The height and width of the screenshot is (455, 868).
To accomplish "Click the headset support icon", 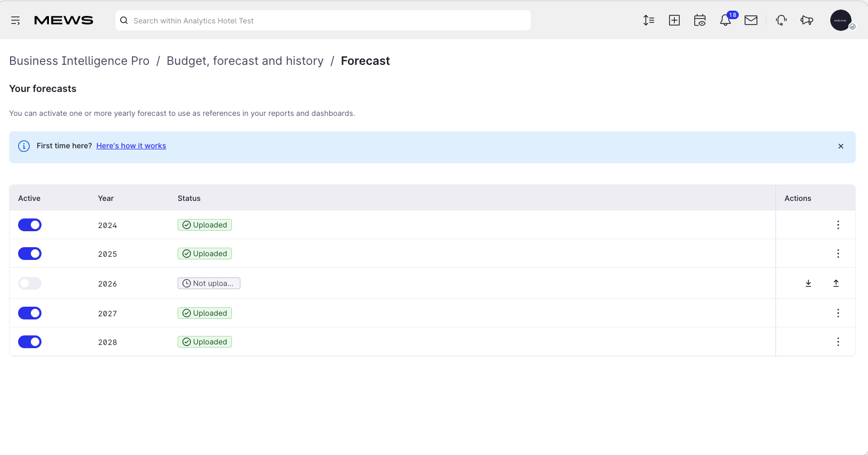I will pyautogui.click(x=781, y=20).
